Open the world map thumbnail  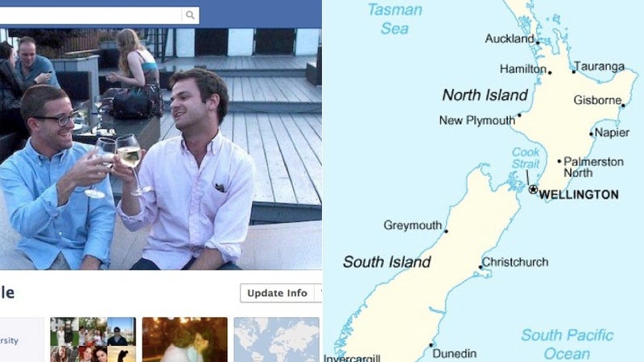click(x=276, y=339)
